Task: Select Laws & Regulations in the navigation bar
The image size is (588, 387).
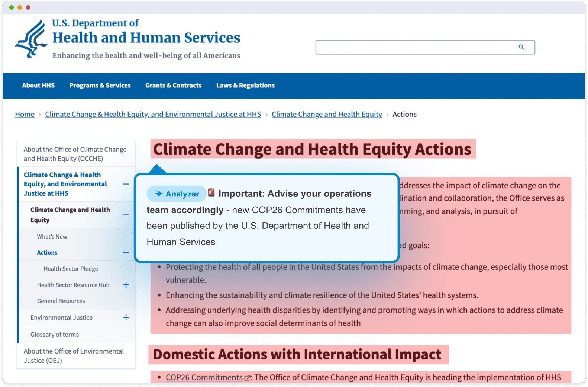Action: tap(245, 86)
